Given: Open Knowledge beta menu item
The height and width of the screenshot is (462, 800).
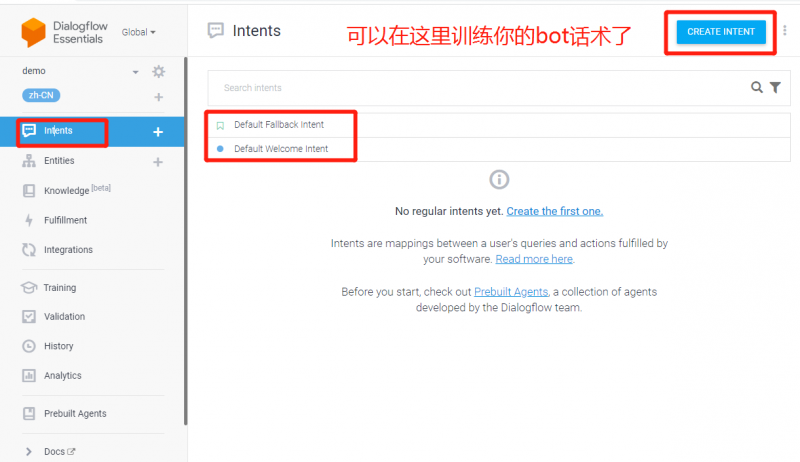Looking at the screenshot, I should click(78, 190).
